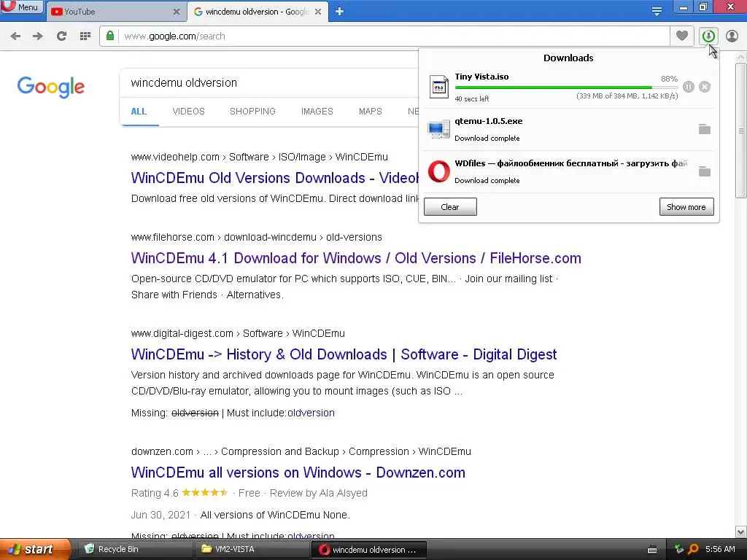Close the wincdemu oldversion tab
747x560 pixels.
tap(318, 12)
